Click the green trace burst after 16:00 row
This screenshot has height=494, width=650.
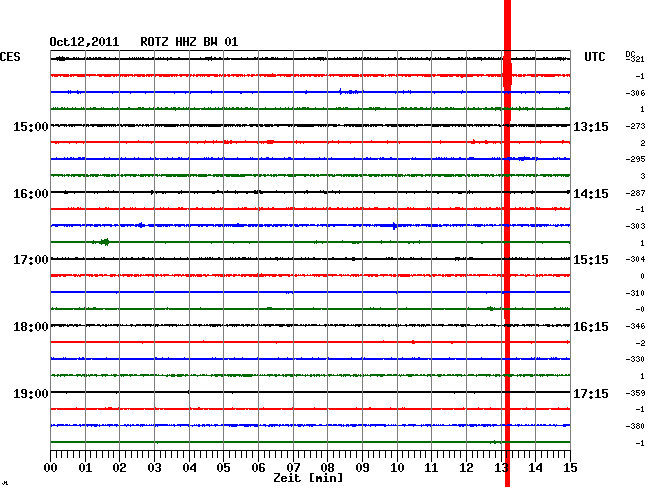(x=102, y=242)
